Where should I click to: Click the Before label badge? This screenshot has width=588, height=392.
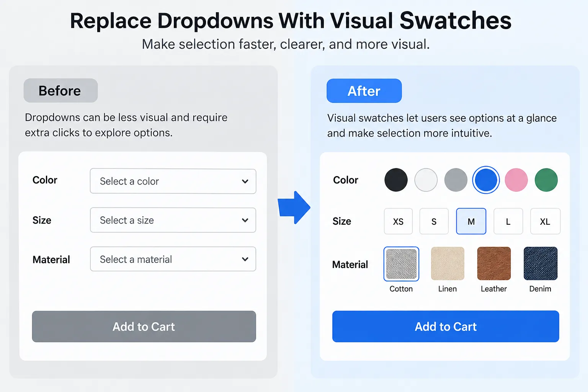(x=60, y=91)
